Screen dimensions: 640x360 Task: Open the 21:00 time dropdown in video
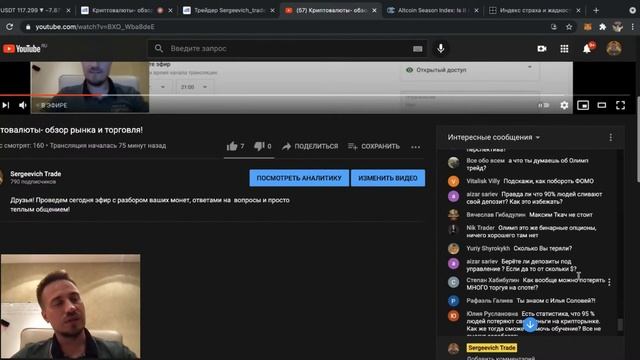(193, 87)
